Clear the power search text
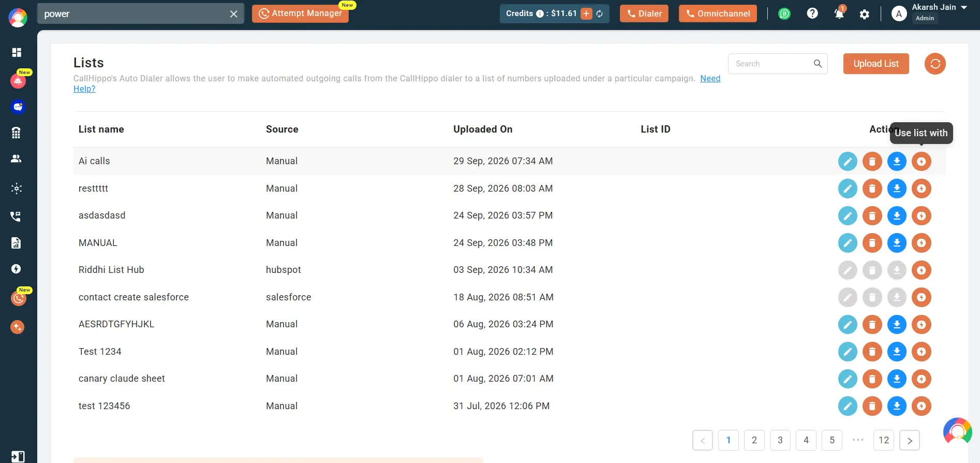The height and width of the screenshot is (463, 980). (x=234, y=14)
